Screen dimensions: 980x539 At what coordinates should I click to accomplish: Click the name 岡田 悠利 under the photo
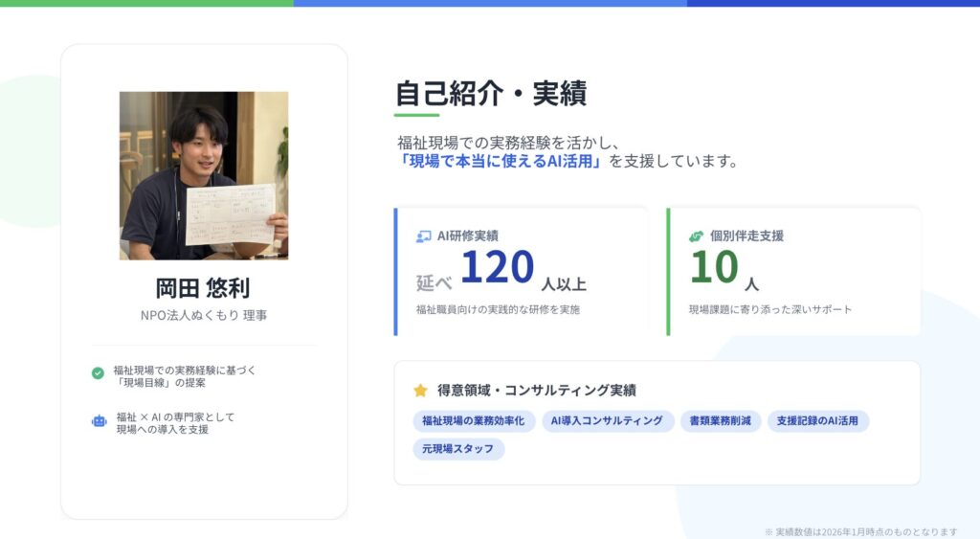point(203,288)
